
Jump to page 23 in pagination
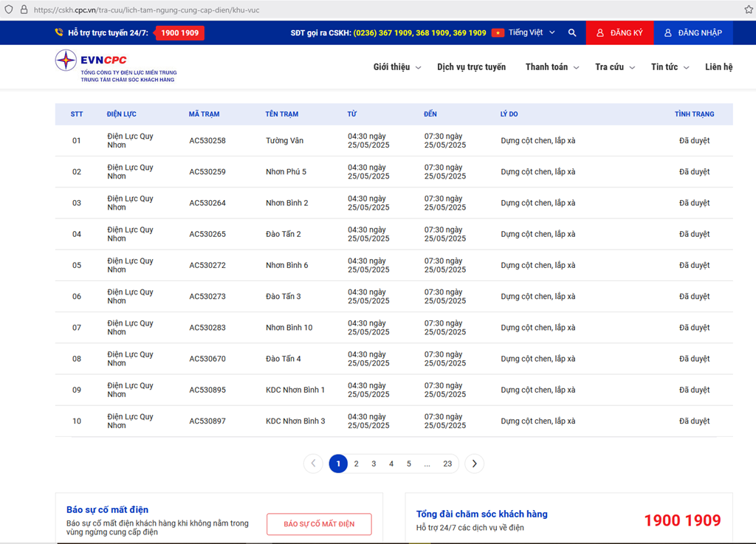point(447,464)
